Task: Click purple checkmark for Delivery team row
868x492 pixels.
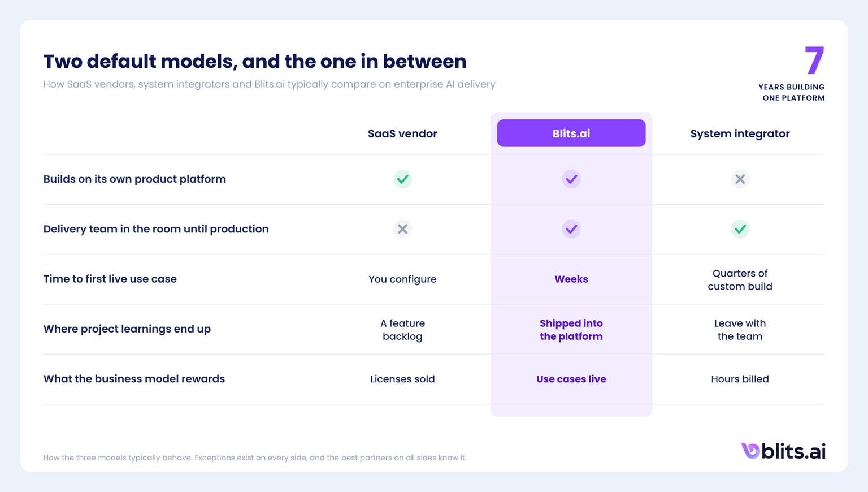Action: coord(571,229)
